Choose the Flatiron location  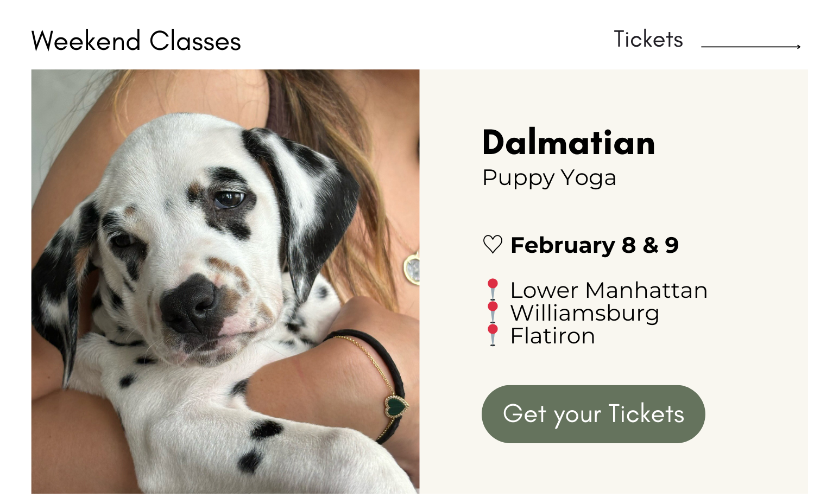[x=553, y=336]
